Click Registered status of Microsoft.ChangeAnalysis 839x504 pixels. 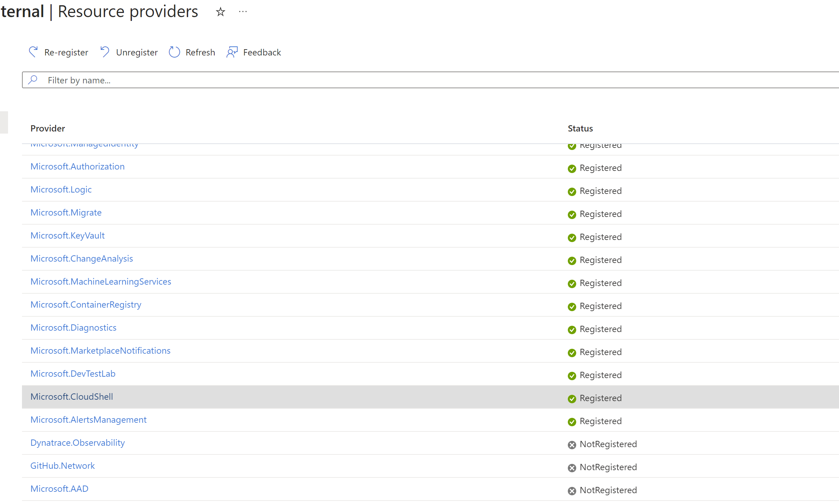tap(601, 260)
